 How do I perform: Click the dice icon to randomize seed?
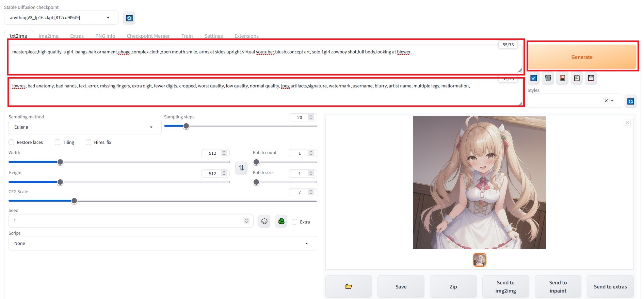point(264,221)
